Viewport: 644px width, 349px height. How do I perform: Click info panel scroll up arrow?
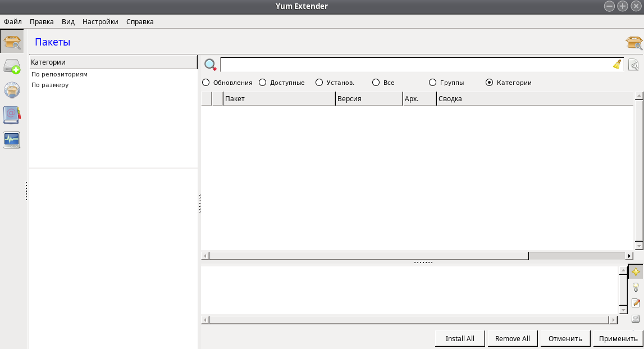coord(623,270)
